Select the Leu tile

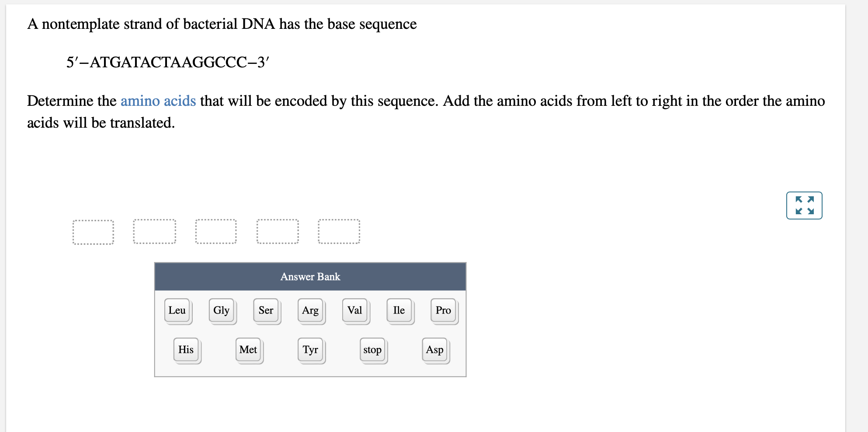(177, 310)
